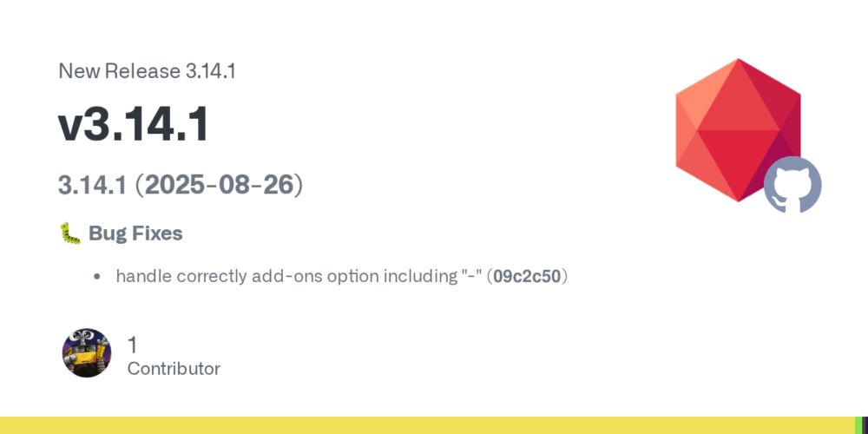
Task: Click the yellow language bar segment
Action: [427, 425]
